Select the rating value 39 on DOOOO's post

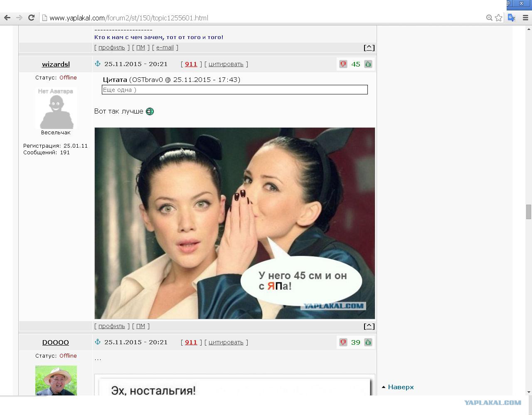[x=356, y=342]
